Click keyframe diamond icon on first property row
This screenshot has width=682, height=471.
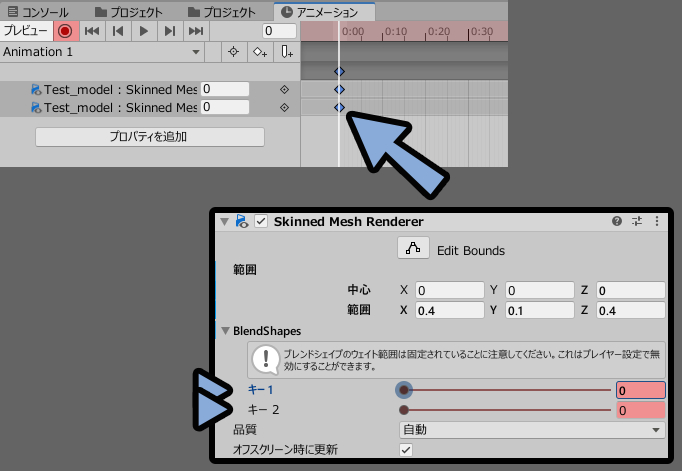(x=284, y=90)
